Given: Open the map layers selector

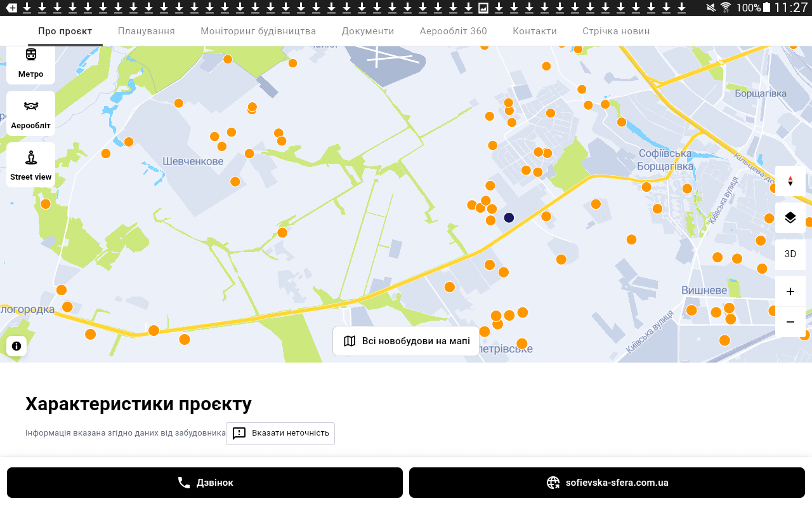Looking at the screenshot, I should pos(790,218).
